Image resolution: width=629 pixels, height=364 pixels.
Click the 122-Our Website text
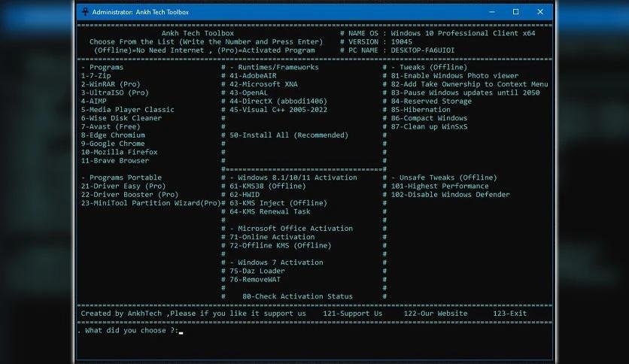tap(435, 314)
